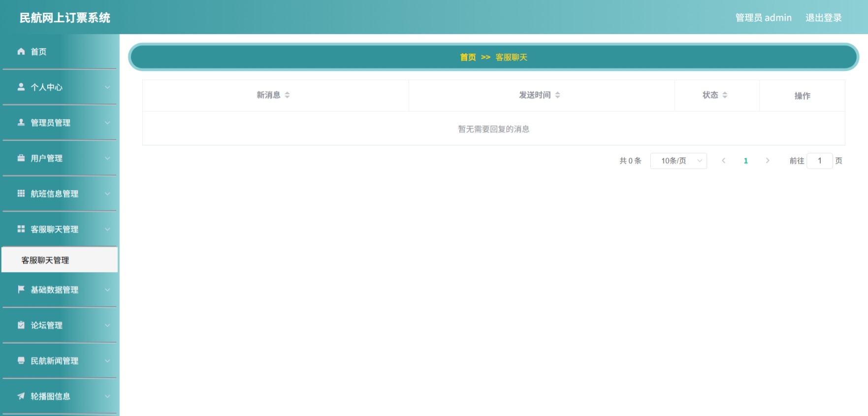The width and height of the screenshot is (868, 416).
Task: Open the 民航新闻管理 menu label
Action: [55, 361]
